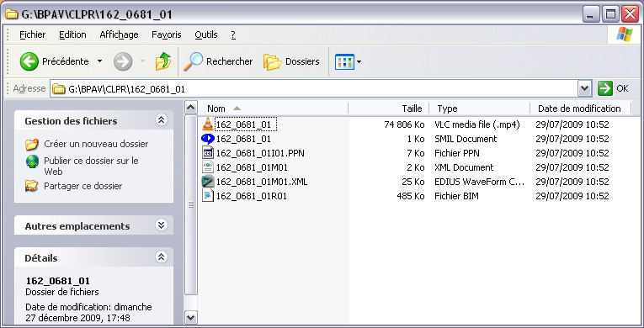Select file name 162_0681_01M01.XML
644x328 pixels.
[x=262, y=182]
